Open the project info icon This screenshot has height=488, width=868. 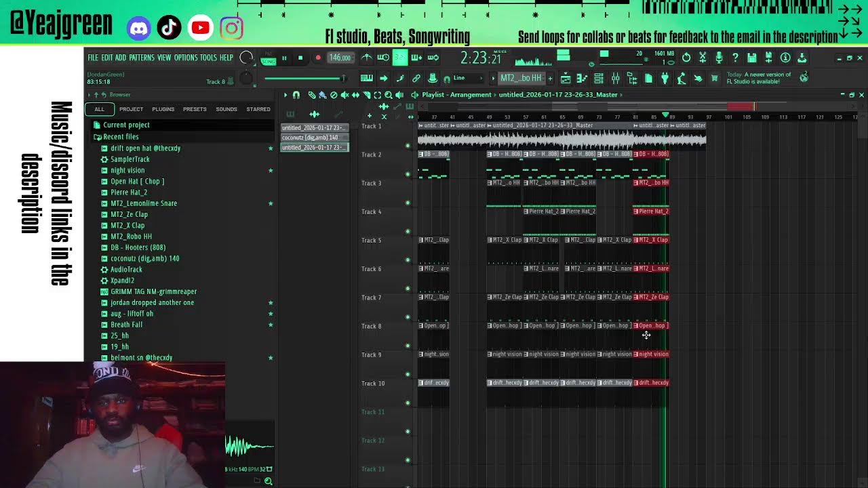pos(785,58)
